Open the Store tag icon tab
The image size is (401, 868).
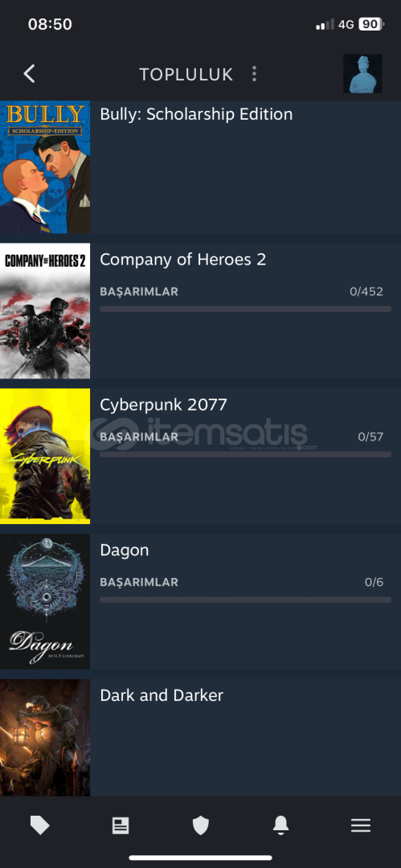[40, 826]
